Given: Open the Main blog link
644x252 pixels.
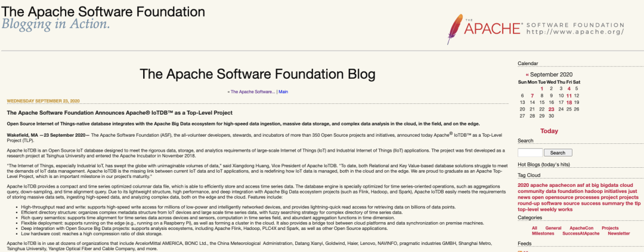Looking at the screenshot, I should tap(283, 92).
